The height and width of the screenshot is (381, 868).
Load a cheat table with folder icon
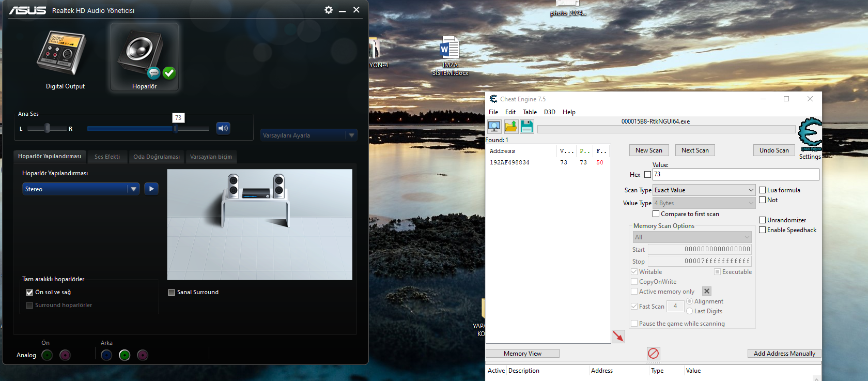[x=511, y=127]
